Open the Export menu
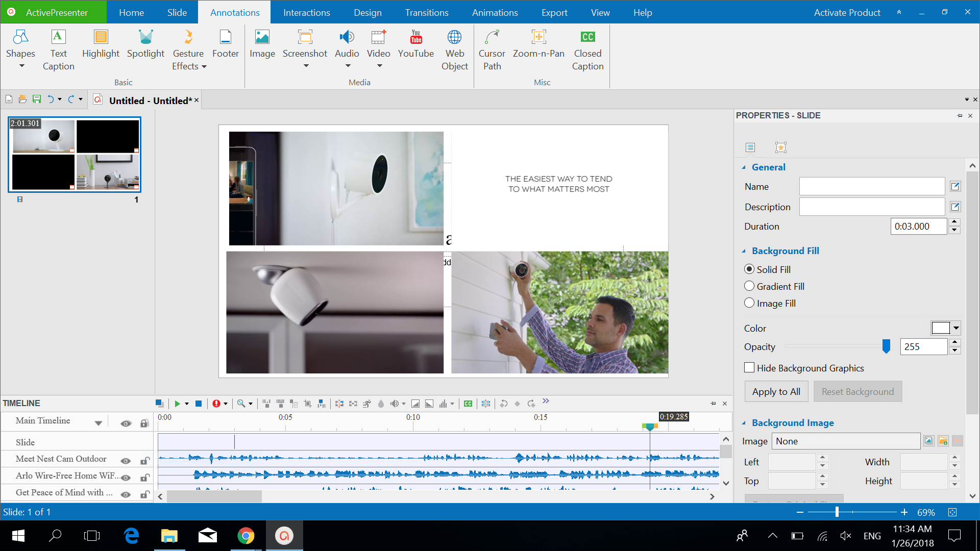The width and height of the screenshot is (980, 551). coord(554,12)
